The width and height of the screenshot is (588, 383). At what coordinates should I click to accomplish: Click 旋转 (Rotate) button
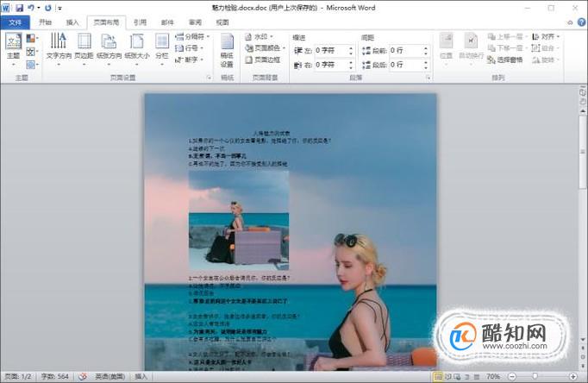point(546,60)
